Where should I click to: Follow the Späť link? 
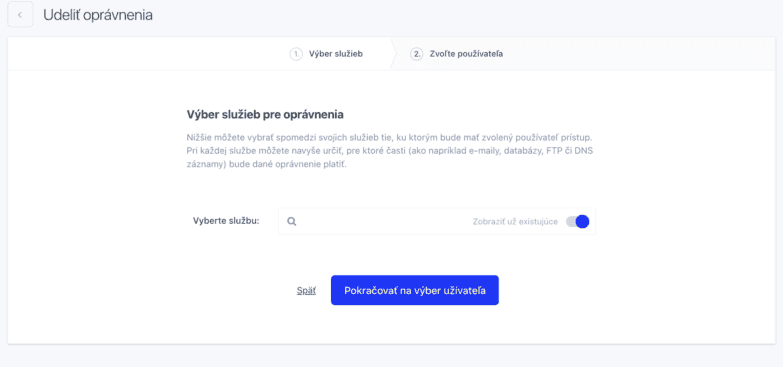click(x=306, y=291)
